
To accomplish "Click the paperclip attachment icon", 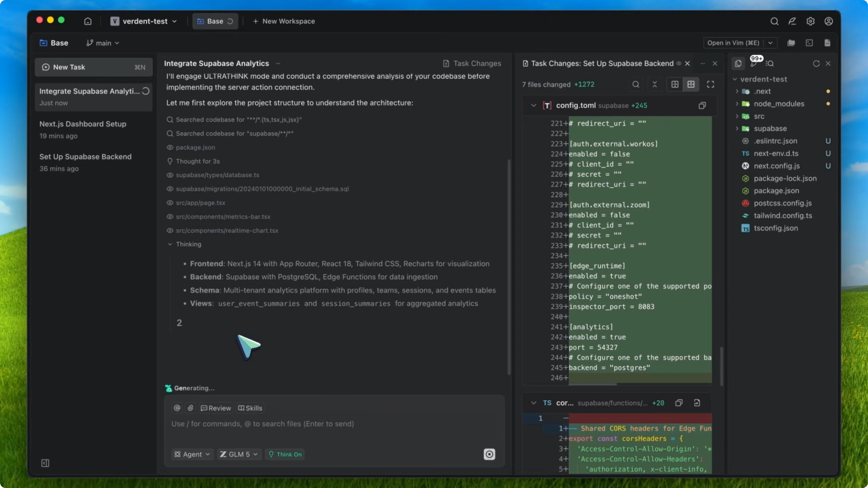I will [x=190, y=408].
